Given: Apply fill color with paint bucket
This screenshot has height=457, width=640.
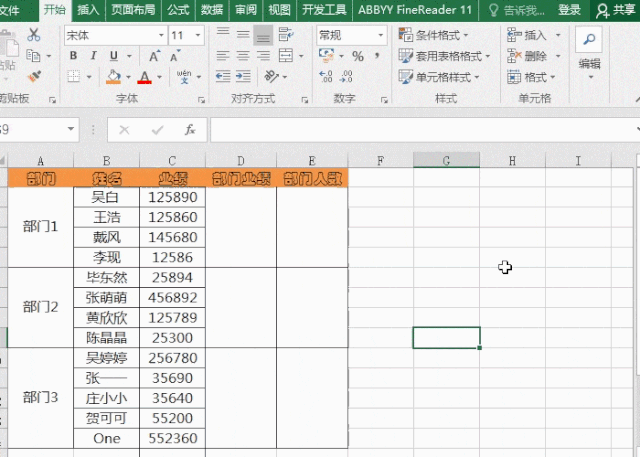Looking at the screenshot, I should (113, 76).
